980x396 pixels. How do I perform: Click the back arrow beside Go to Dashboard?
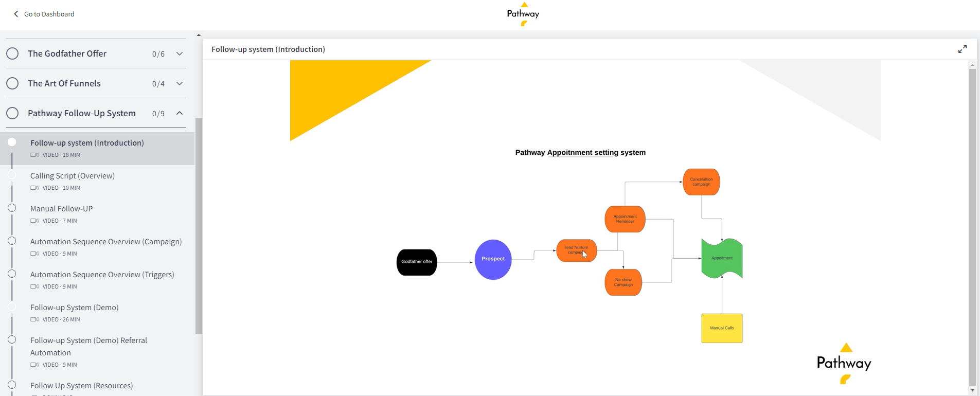pyautogui.click(x=16, y=14)
